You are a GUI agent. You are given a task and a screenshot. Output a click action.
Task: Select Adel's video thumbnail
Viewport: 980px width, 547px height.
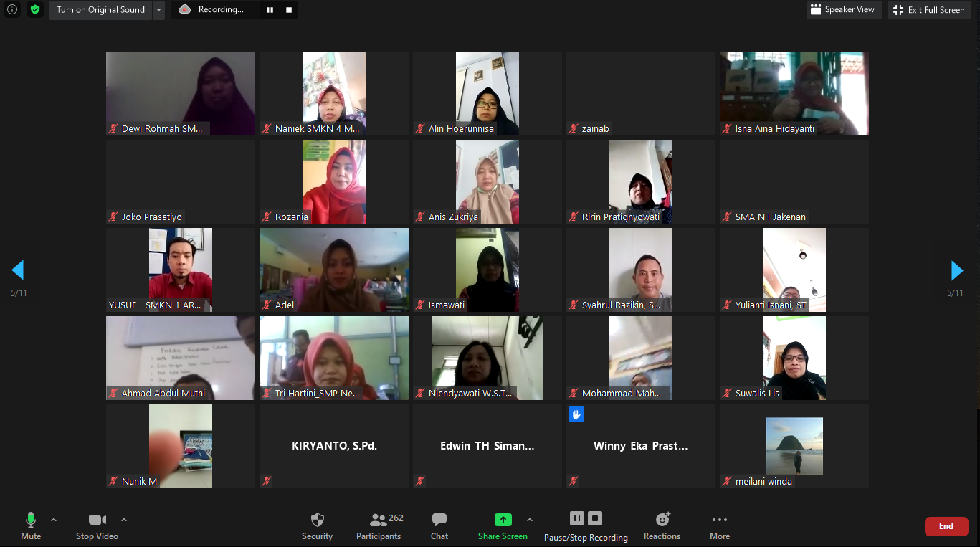(x=333, y=270)
